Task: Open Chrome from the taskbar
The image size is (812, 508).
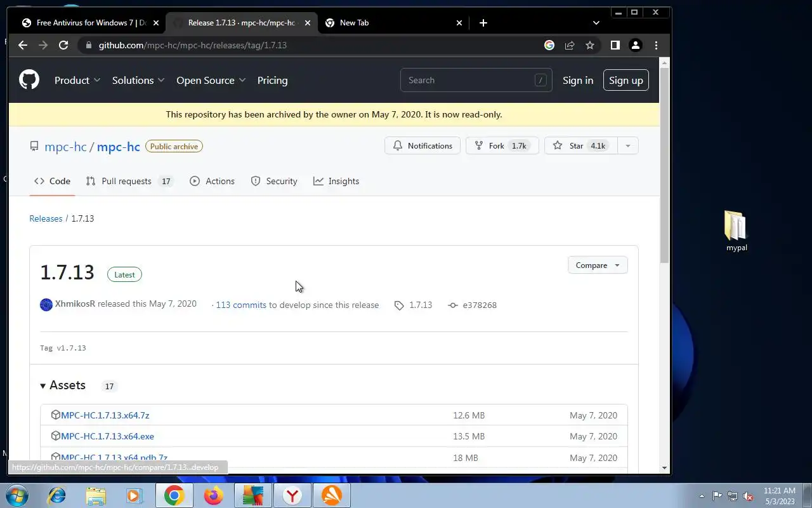Action: 174,495
